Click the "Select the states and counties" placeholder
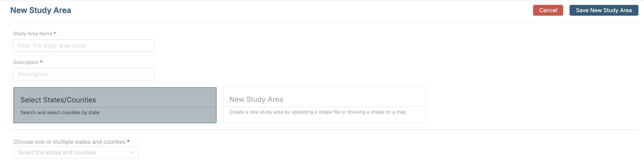The image size is (644, 162). 57,152
